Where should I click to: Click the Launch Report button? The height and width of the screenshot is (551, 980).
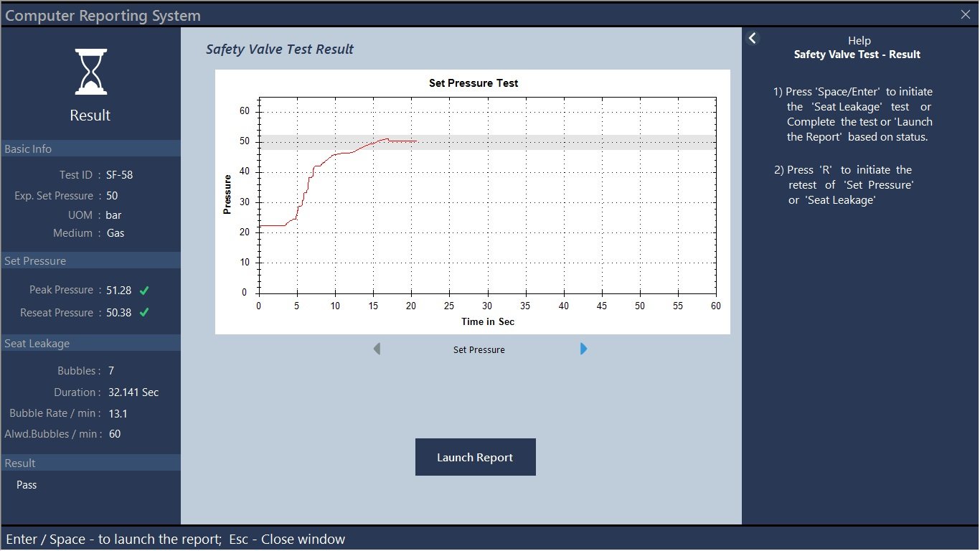pyautogui.click(x=475, y=457)
